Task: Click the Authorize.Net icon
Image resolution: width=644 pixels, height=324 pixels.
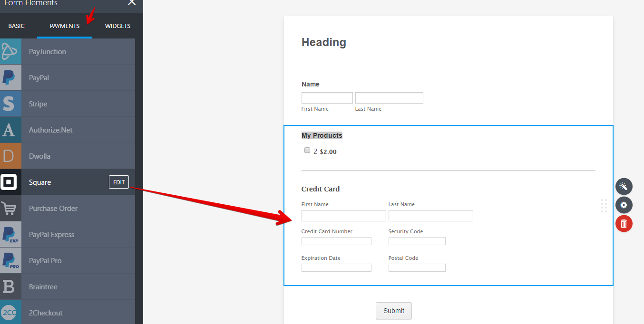Action: click(x=10, y=130)
